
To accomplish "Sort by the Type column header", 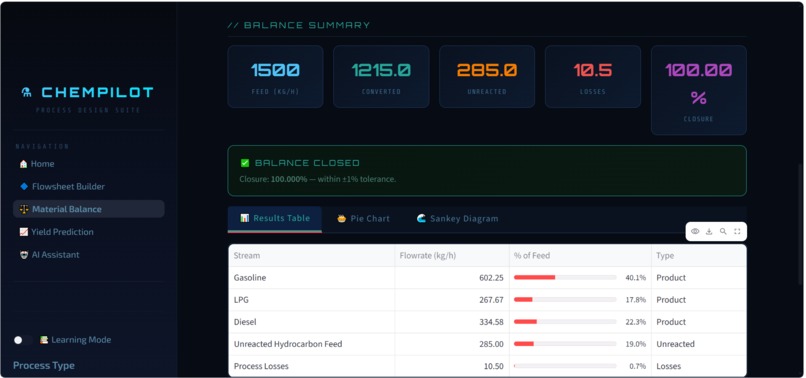I will click(699, 256).
